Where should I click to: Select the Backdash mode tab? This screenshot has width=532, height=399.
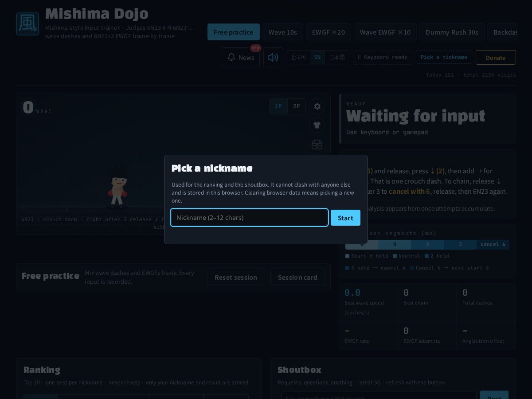pyautogui.click(x=502, y=32)
